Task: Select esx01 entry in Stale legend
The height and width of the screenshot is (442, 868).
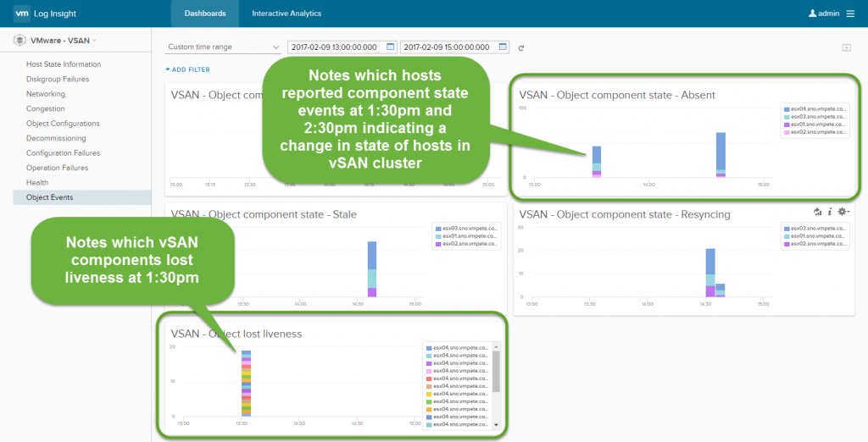Action: point(467,235)
